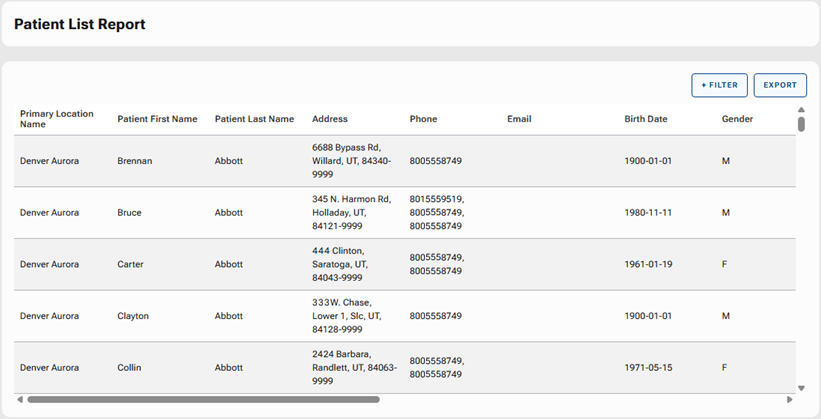821x419 pixels.
Task: Select the Email column header
Action: tap(519, 119)
